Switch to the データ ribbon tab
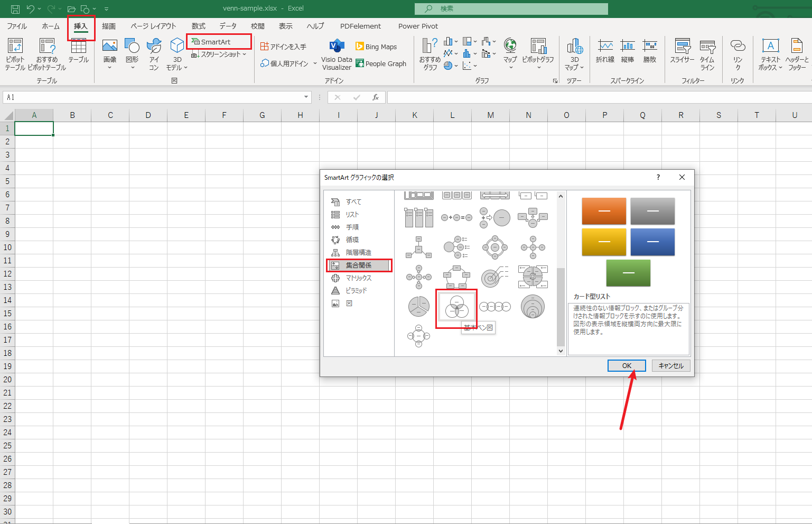 (228, 26)
